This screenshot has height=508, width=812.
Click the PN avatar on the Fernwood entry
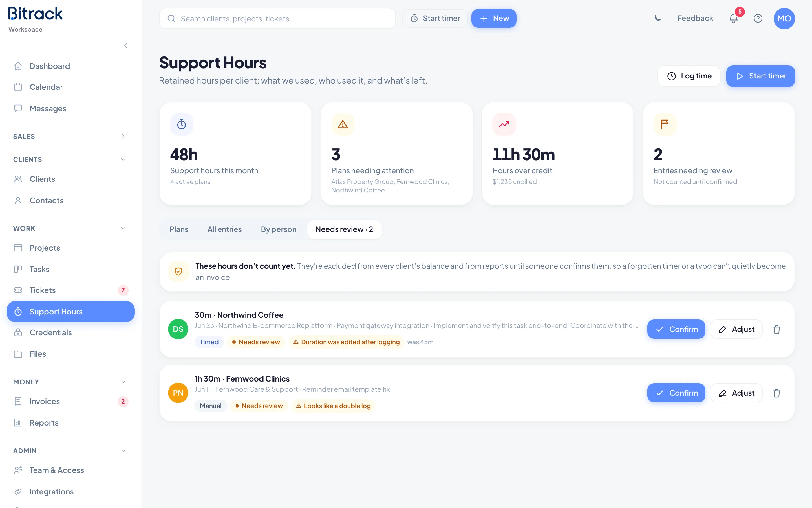[x=178, y=393]
